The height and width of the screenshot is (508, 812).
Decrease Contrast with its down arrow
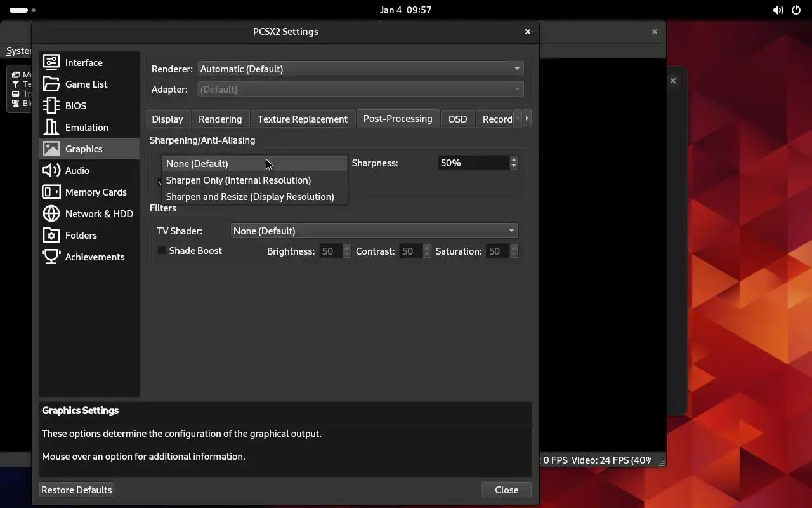tap(427, 255)
